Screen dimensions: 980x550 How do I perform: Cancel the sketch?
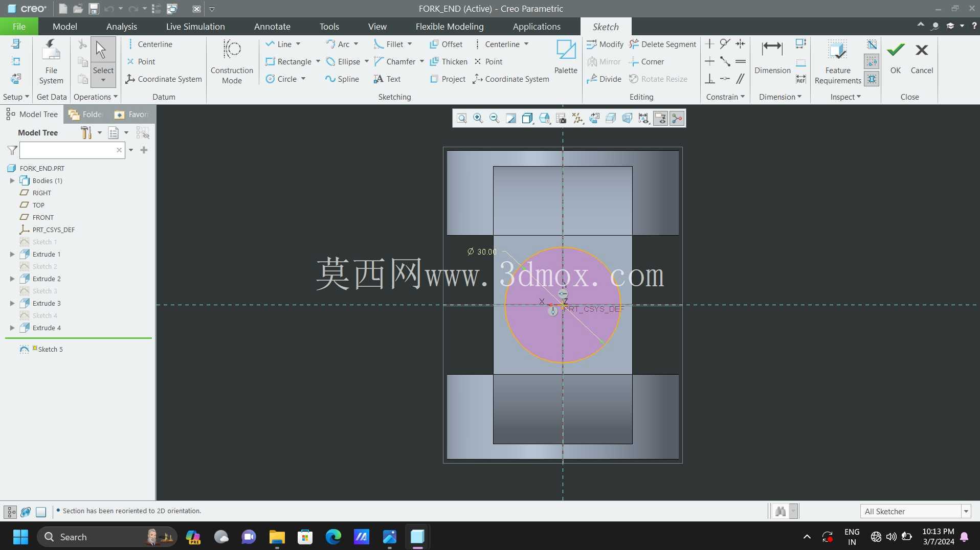click(922, 57)
